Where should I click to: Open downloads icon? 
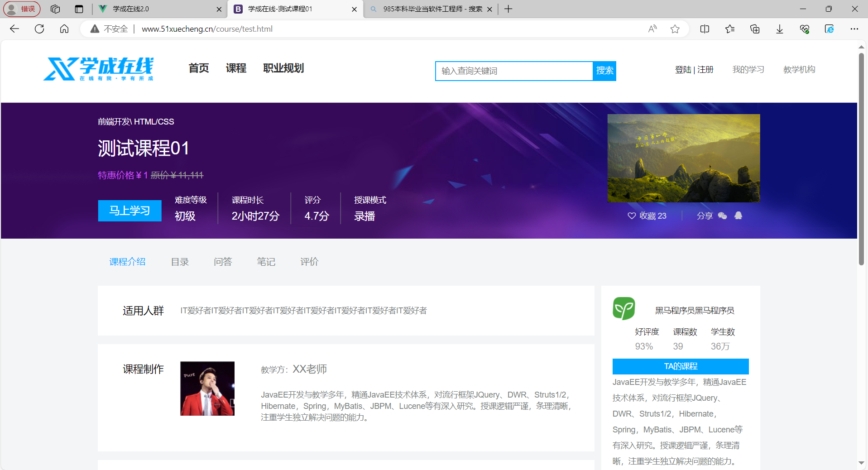point(780,29)
